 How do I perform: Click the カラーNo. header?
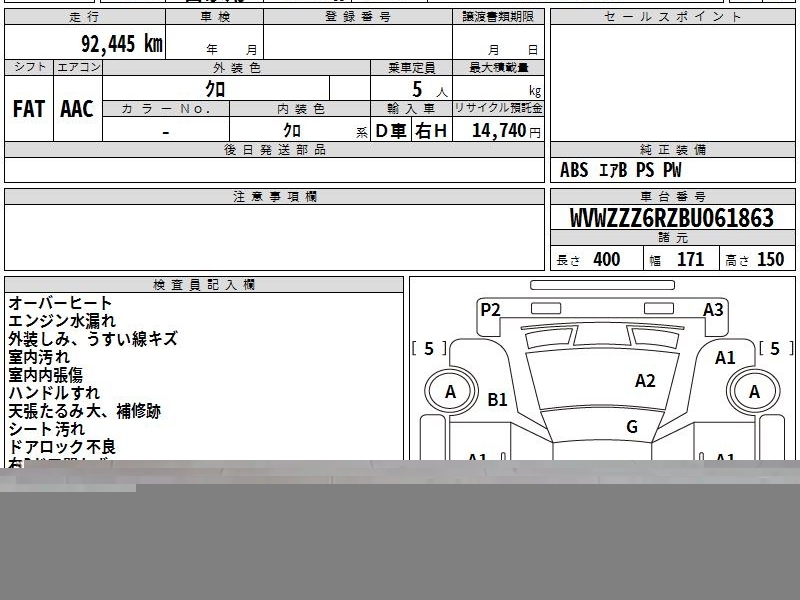tap(166, 109)
